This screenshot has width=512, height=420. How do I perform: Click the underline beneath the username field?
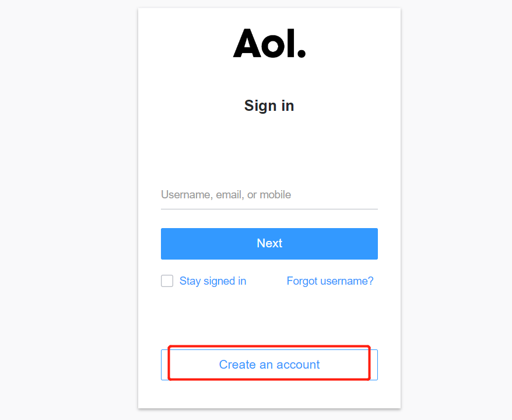(269, 209)
